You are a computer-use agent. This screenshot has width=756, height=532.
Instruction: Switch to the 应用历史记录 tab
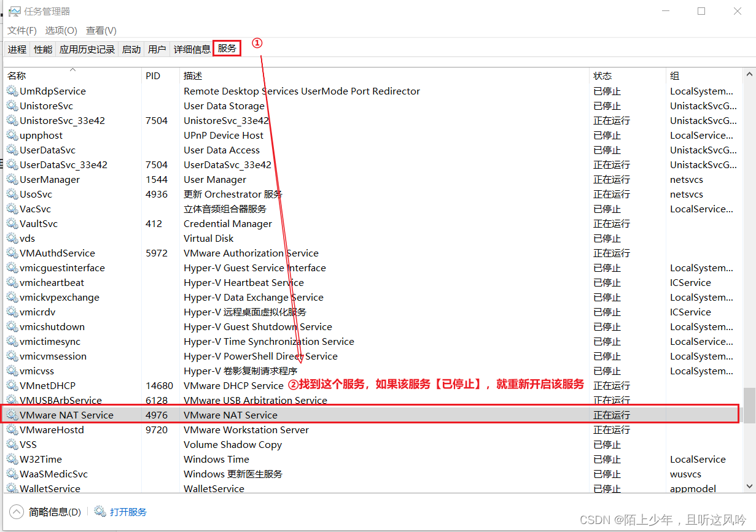pos(87,49)
